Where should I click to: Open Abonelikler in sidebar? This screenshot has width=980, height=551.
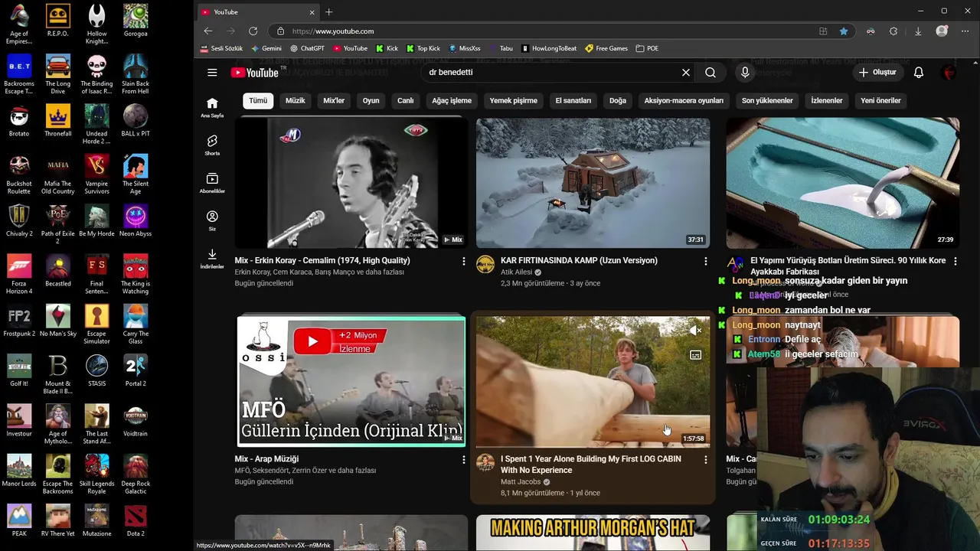pos(212,183)
